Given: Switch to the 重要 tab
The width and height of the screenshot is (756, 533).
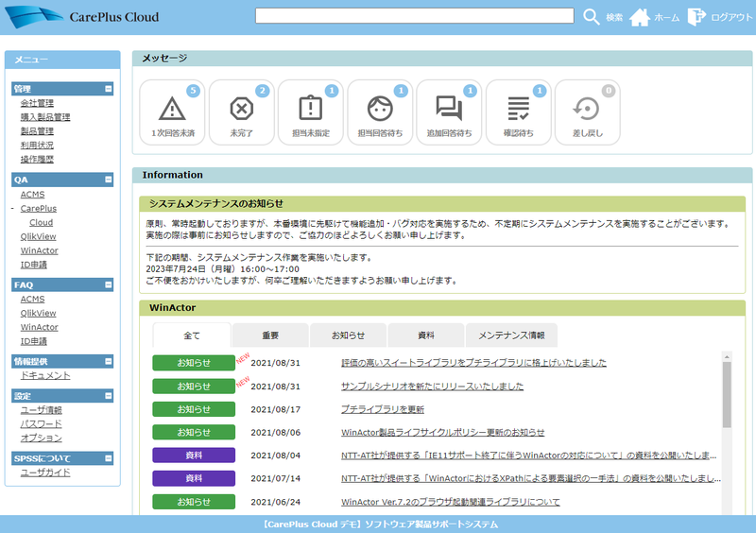Looking at the screenshot, I should (x=270, y=335).
